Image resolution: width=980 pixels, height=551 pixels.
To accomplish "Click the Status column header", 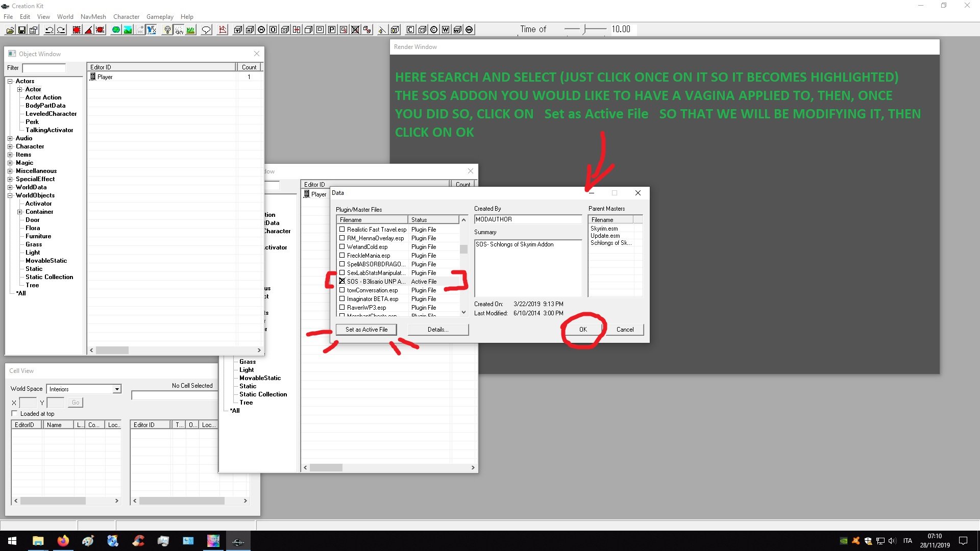I will (433, 220).
